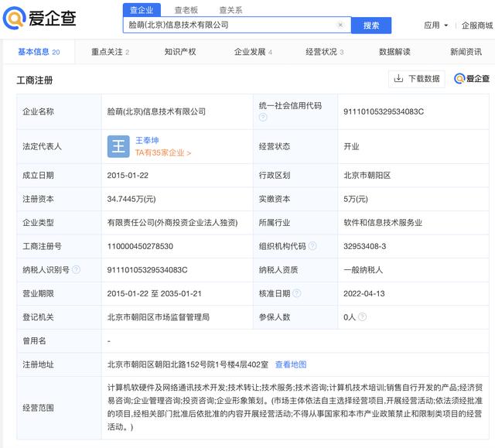
Task: Click the 查看地图 link
Action: click(291, 364)
